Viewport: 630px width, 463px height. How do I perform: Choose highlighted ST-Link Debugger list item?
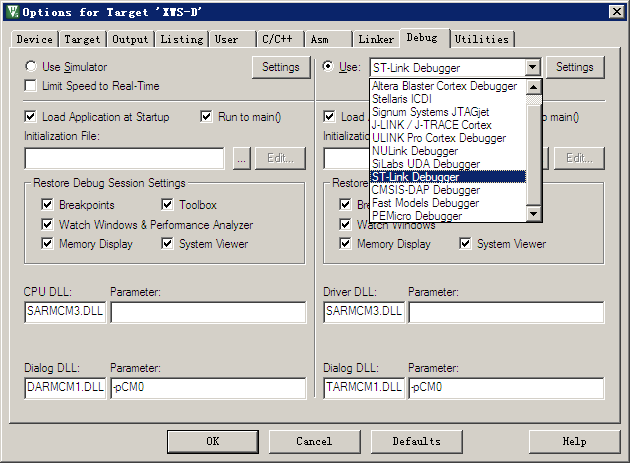click(448, 177)
